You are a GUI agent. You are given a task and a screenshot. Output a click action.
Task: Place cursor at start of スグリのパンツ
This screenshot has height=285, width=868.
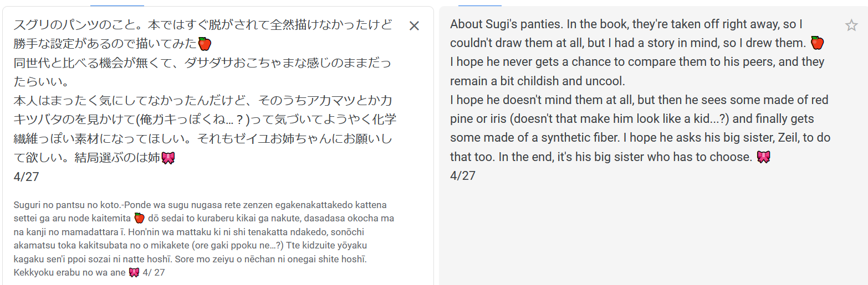pos(14,25)
